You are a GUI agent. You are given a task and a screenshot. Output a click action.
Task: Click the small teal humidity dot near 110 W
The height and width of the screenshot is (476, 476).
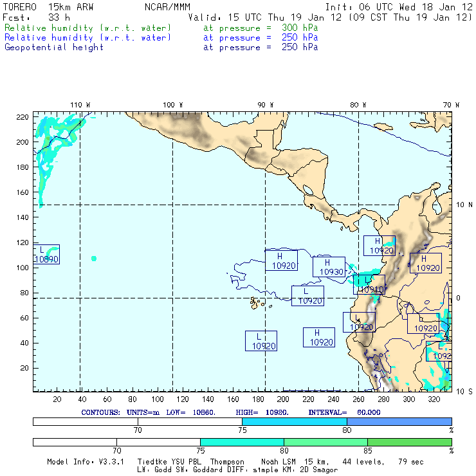[94, 259]
